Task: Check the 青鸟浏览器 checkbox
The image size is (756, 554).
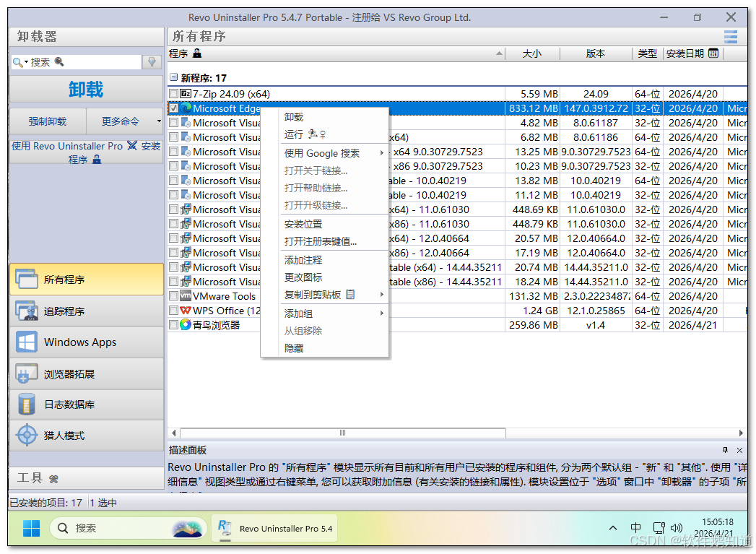Action: [173, 325]
